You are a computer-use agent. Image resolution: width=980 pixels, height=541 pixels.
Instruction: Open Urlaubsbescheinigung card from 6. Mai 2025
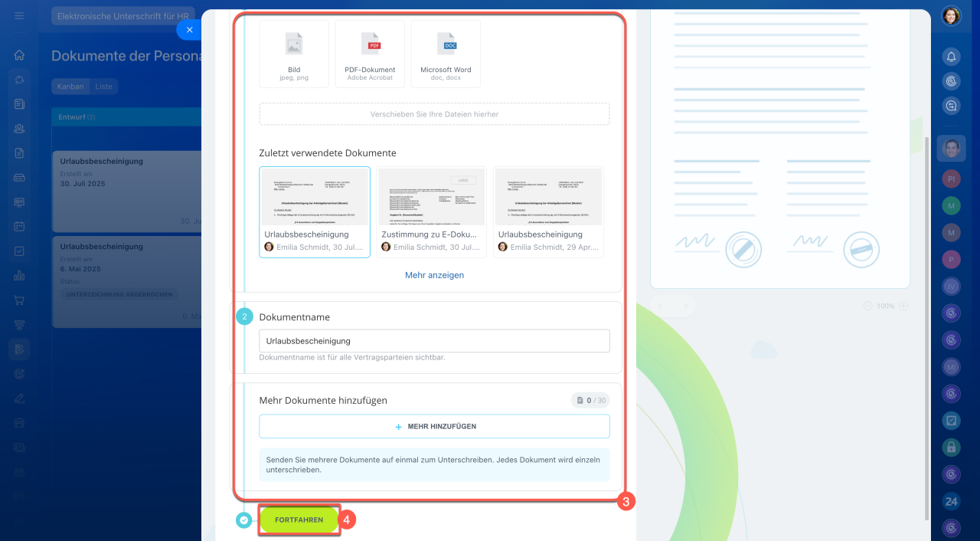[127, 281]
